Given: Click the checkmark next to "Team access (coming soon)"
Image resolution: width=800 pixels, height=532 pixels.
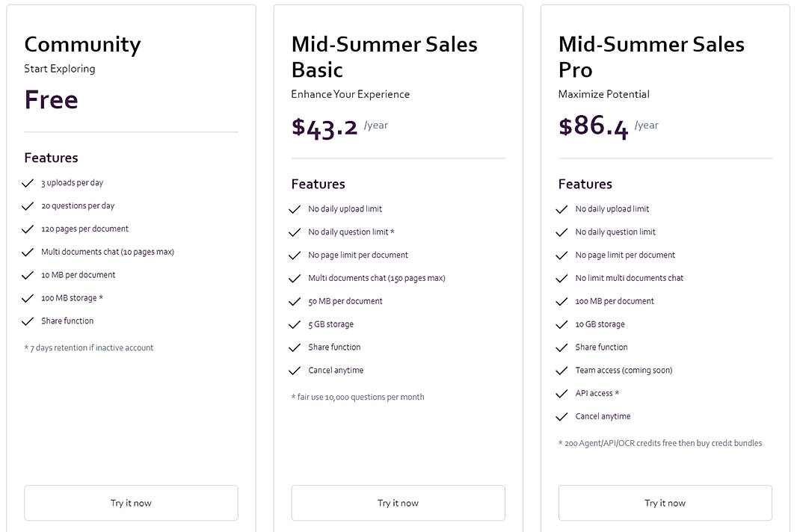Looking at the screenshot, I should [x=561, y=370].
